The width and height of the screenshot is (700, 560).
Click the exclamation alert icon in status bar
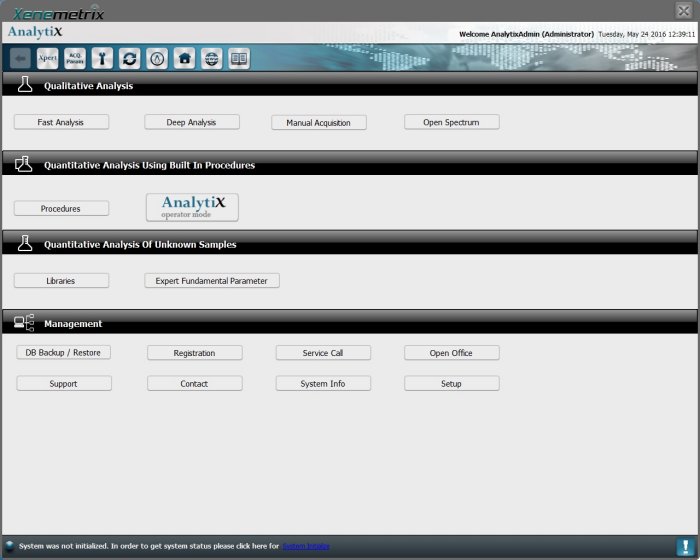(684, 546)
